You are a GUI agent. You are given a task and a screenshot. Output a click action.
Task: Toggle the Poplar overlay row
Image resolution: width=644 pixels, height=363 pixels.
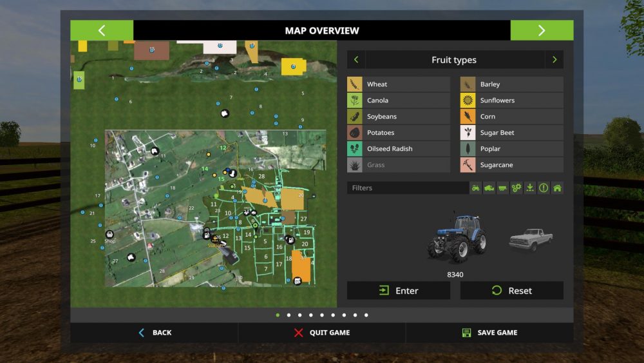511,149
